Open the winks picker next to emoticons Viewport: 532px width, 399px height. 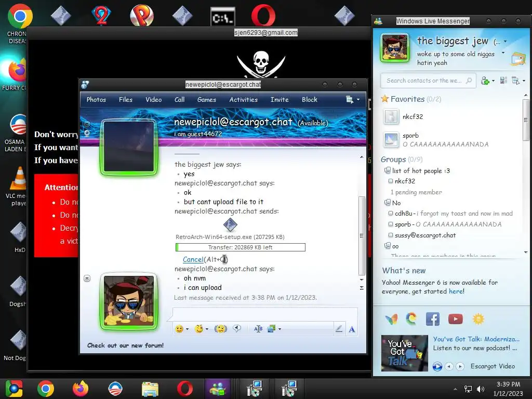coord(199,329)
